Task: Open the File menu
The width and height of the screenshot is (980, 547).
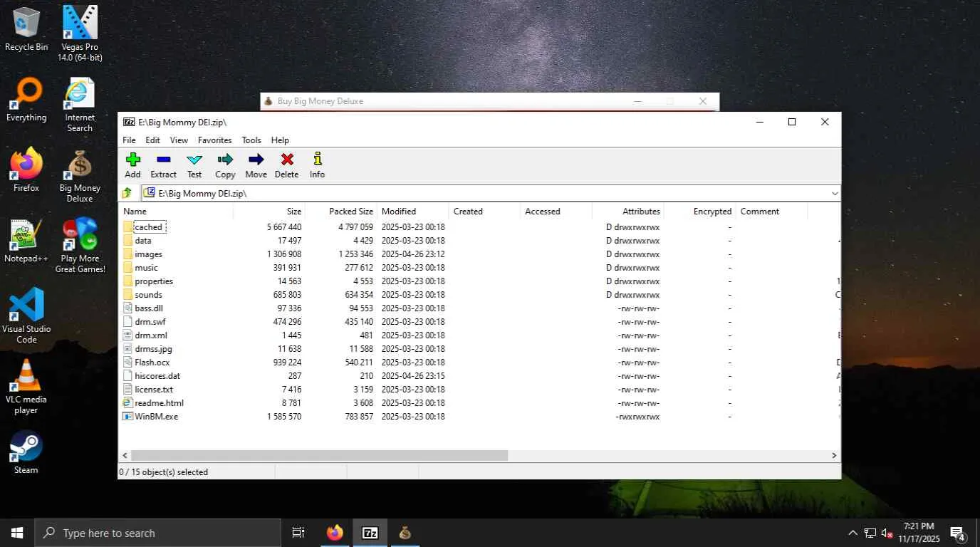Action: (129, 140)
